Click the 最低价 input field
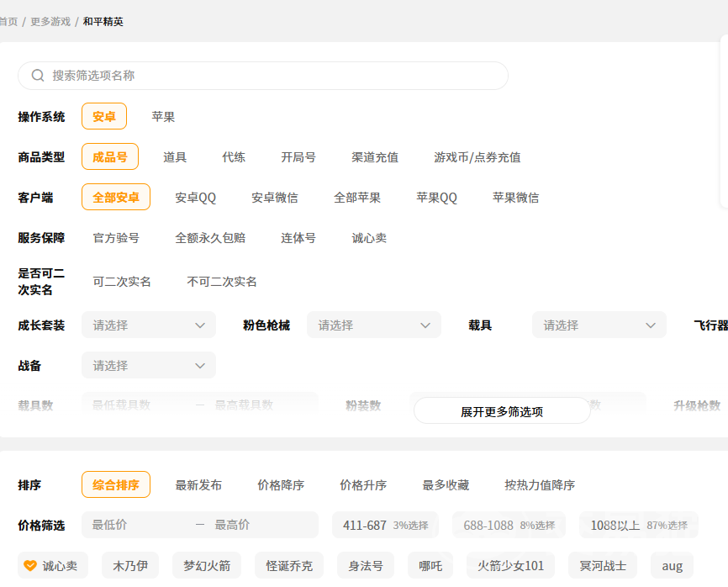Screen dimensions: 728x587 click(x=139, y=525)
